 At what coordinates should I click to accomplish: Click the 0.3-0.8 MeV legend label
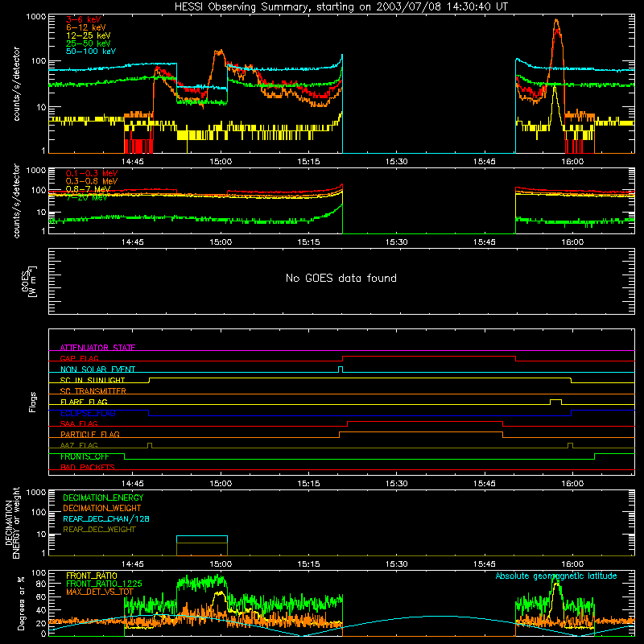92,181
